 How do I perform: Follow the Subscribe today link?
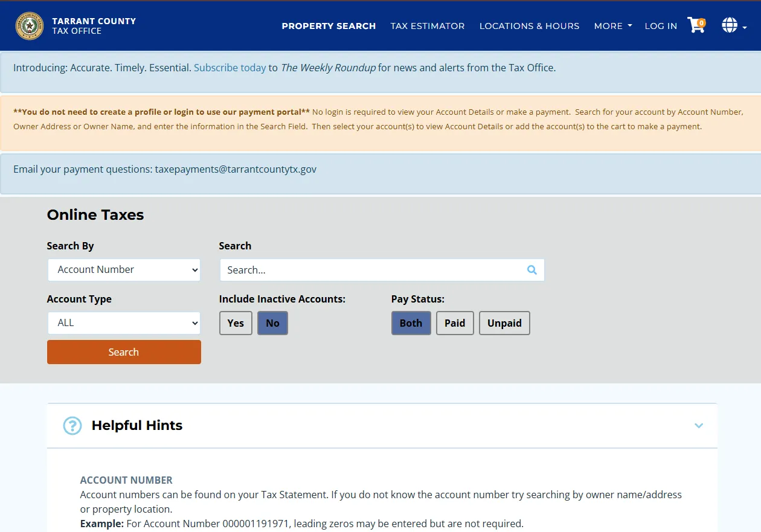pos(230,68)
